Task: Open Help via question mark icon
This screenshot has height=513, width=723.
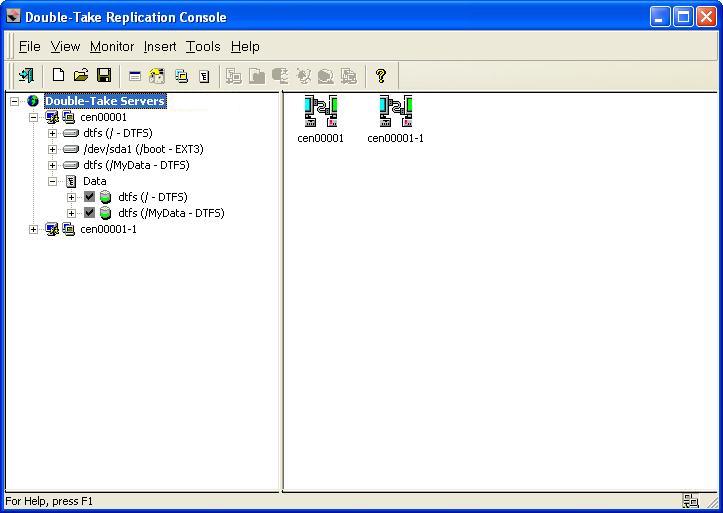Action: [x=380, y=75]
